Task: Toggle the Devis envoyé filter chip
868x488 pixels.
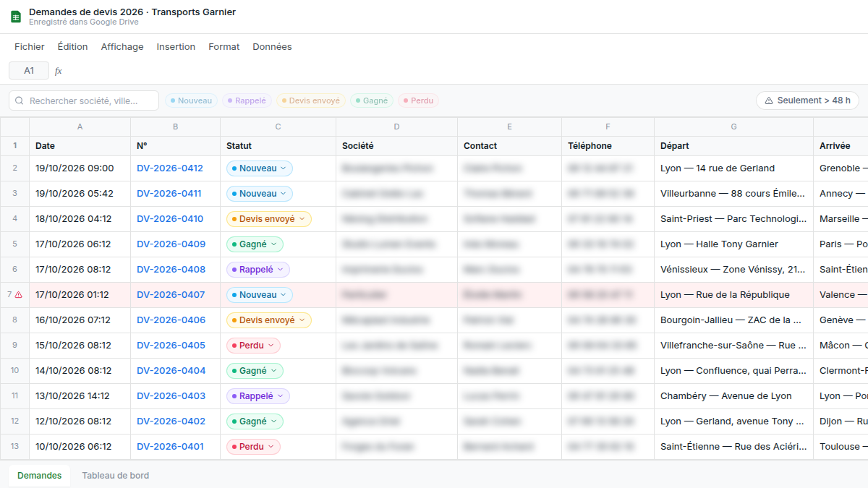Action: (311, 101)
